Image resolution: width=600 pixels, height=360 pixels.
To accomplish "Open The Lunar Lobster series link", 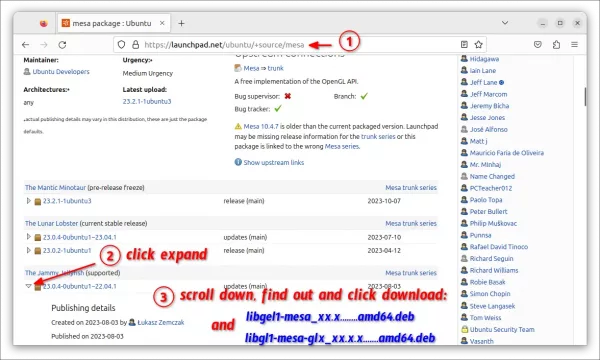I will pos(52,223).
